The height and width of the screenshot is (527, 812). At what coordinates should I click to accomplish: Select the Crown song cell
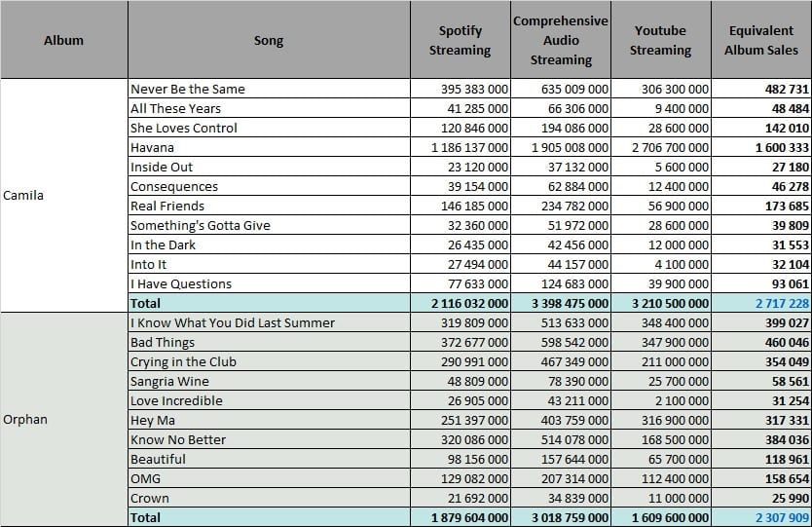[269, 498]
